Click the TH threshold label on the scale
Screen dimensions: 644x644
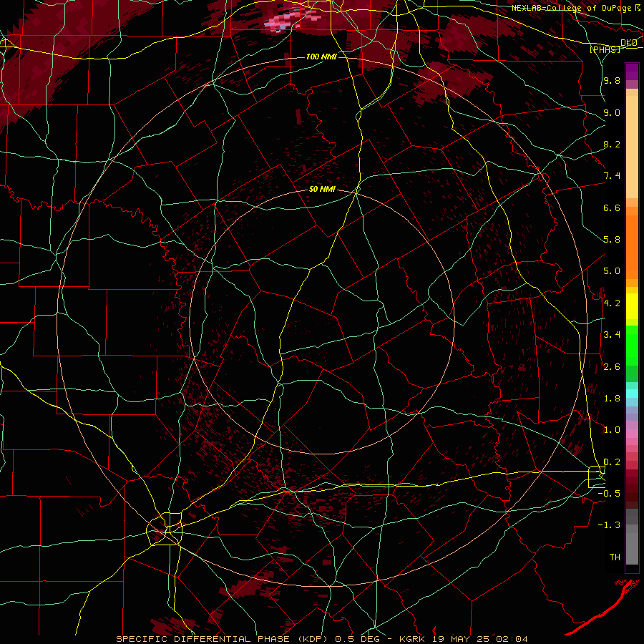[615, 557]
